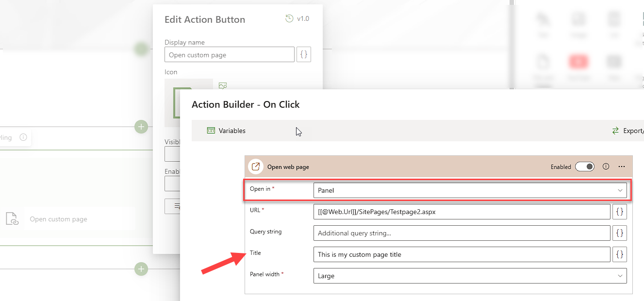Toggle the Enabled switch for Open web page
Viewport: 644px width, 301px height.
pyautogui.click(x=584, y=167)
